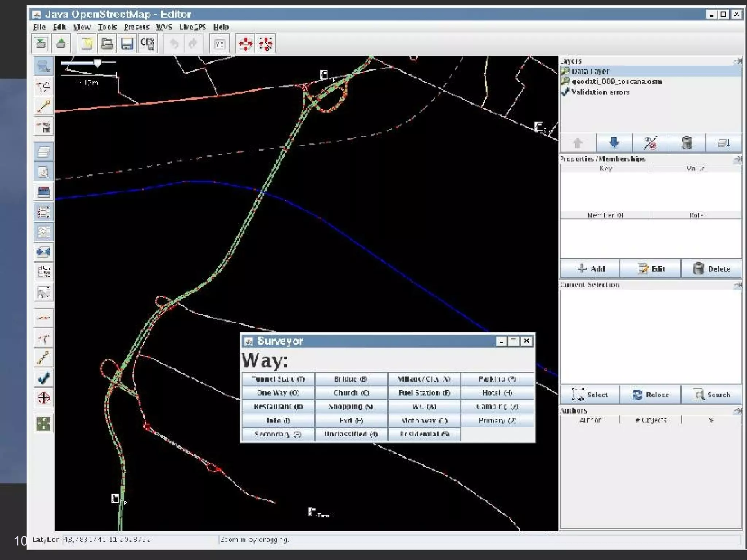Click the New layer yellow page icon

click(x=87, y=44)
